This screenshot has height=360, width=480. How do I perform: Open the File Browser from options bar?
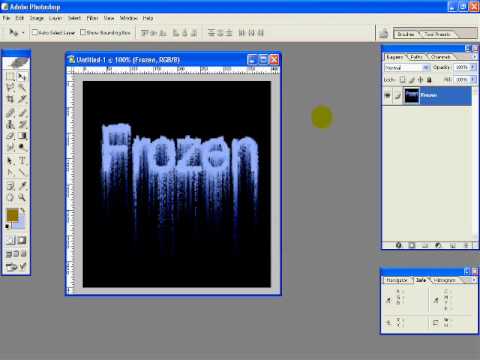coord(384,33)
